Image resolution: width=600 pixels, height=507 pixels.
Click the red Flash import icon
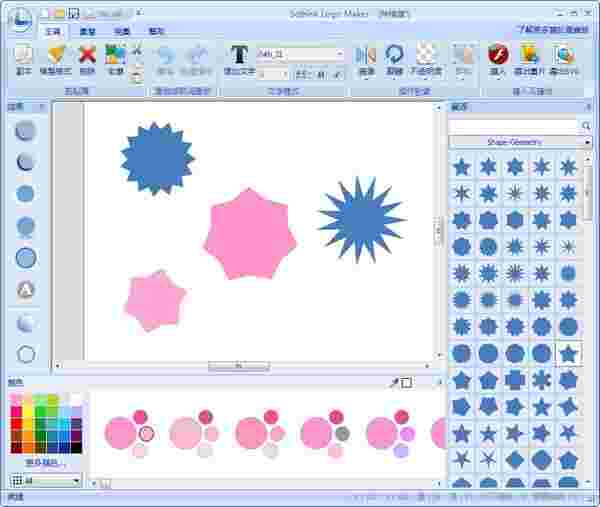pos(498,54)
